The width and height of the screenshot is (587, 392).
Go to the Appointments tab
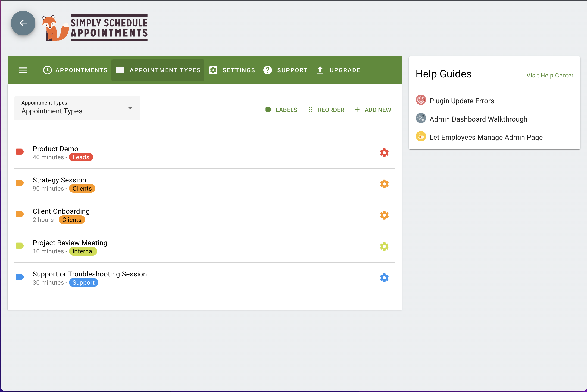coord(75,70)
